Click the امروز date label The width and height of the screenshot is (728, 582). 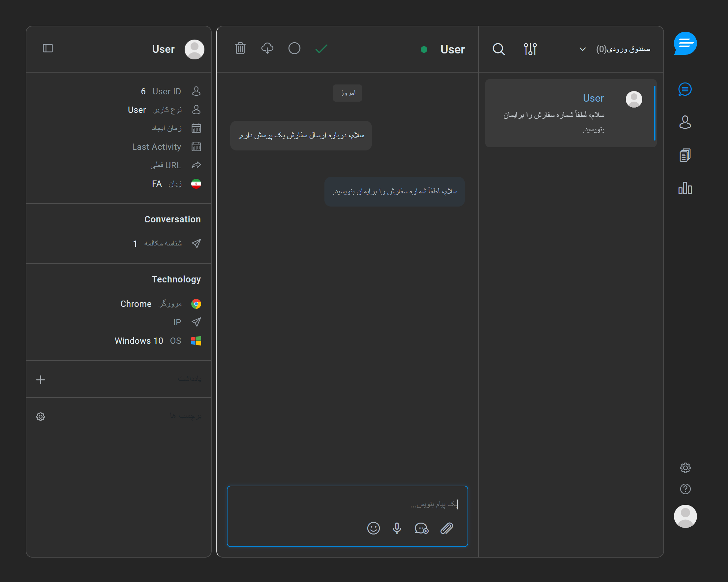[347, 93]
